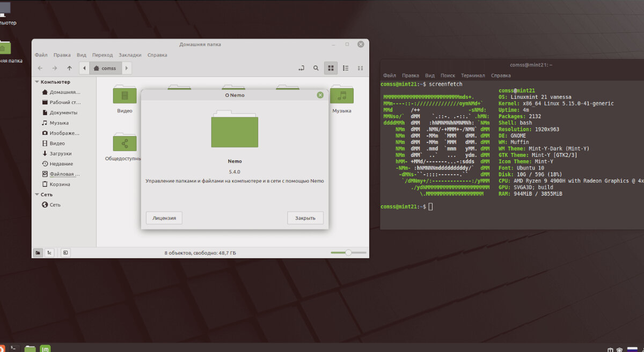Open Файловая система in the sidebar

61,174
